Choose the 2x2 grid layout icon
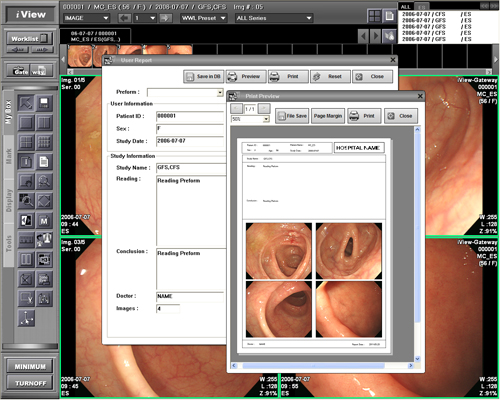Viewport: 500px width, 400px height. pos(26,142)
